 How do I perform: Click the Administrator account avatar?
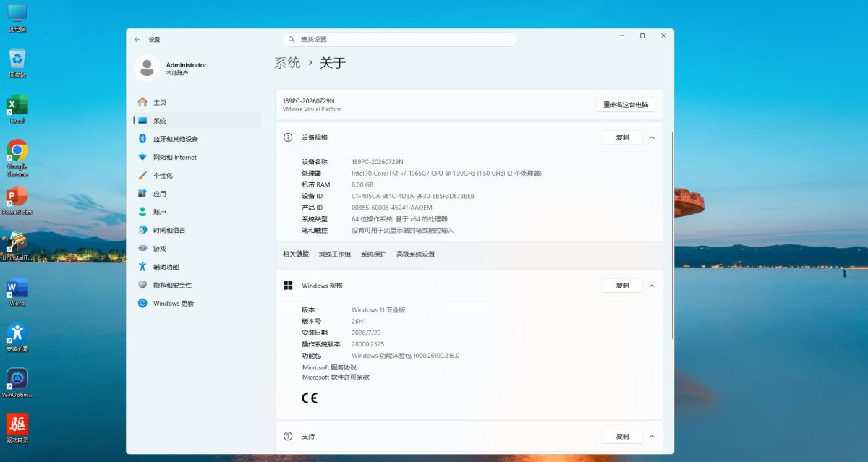147,68
